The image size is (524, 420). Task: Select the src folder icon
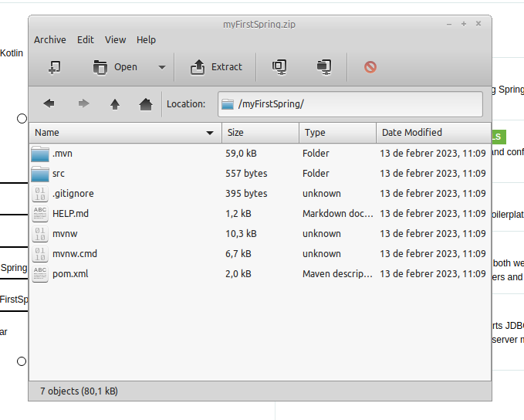40,174
